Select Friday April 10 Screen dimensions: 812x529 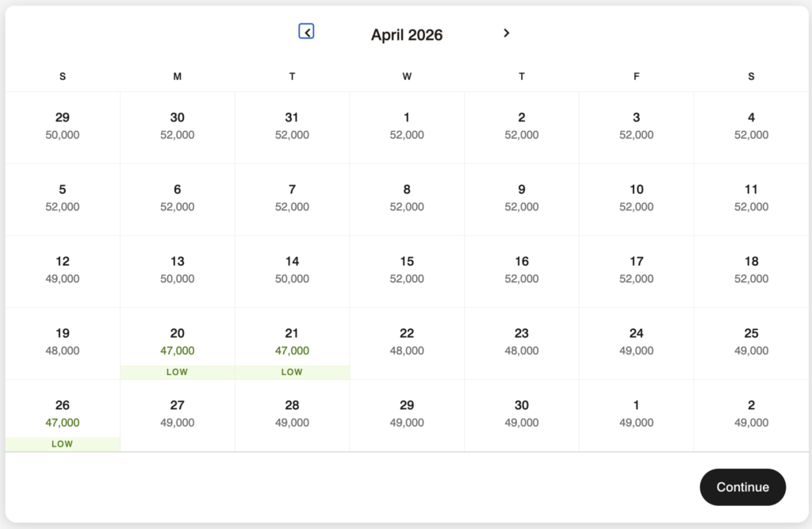(637, 197)
